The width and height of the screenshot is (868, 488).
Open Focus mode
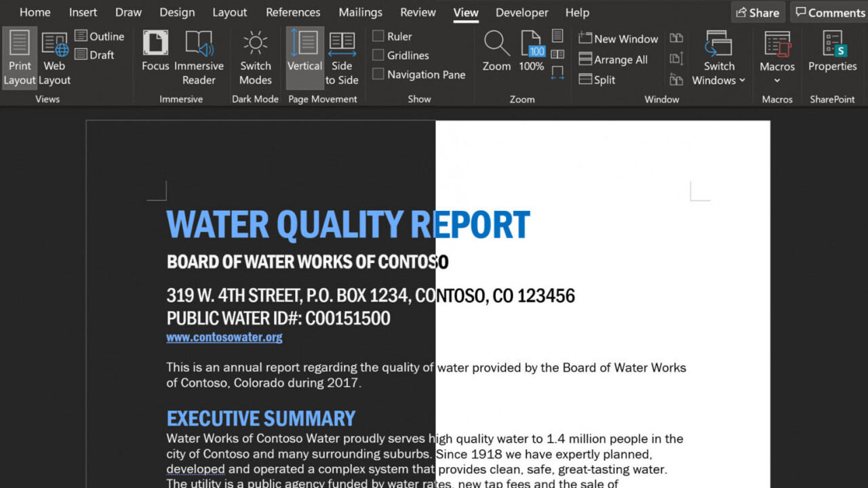pos(155,44)
